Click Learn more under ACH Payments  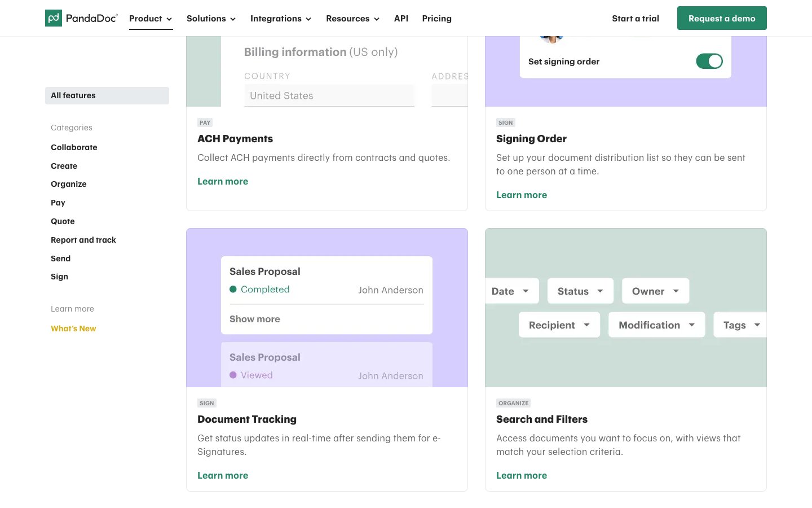coord(223,181)
